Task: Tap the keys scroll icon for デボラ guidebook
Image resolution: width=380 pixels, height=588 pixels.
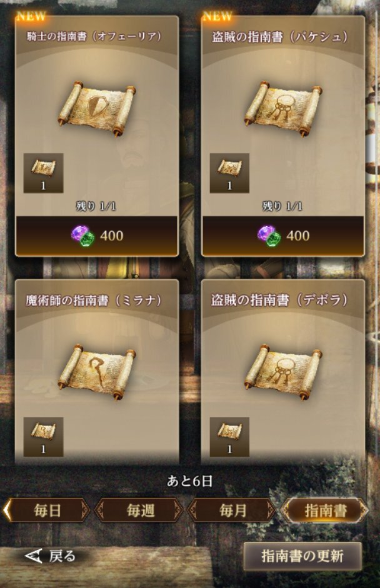Action: coord(283,373)
